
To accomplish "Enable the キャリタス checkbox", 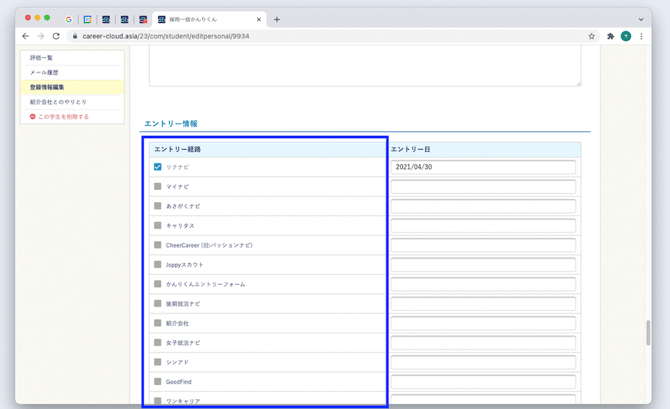I will [x=158, y=226].
